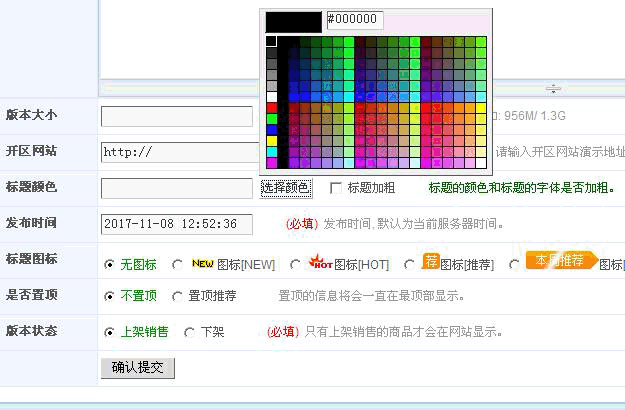
Task: Click the 是否置顶 row label
Action: 31,295
